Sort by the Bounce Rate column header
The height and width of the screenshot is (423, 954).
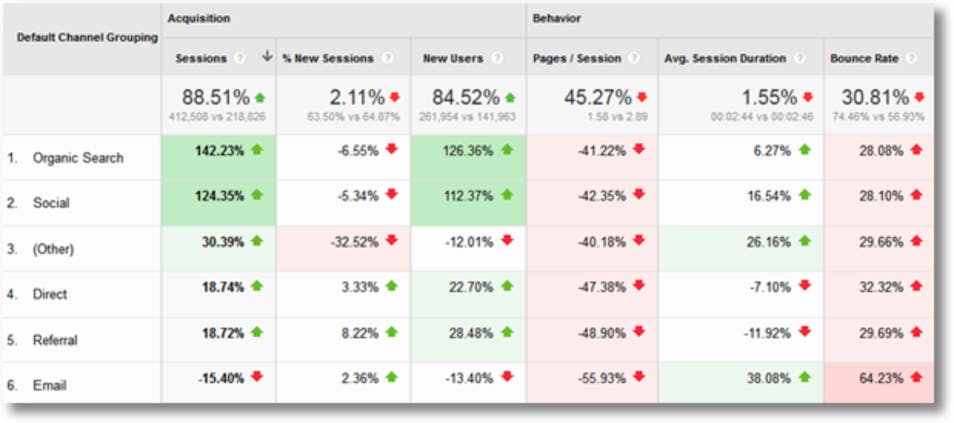click(865, 58)
